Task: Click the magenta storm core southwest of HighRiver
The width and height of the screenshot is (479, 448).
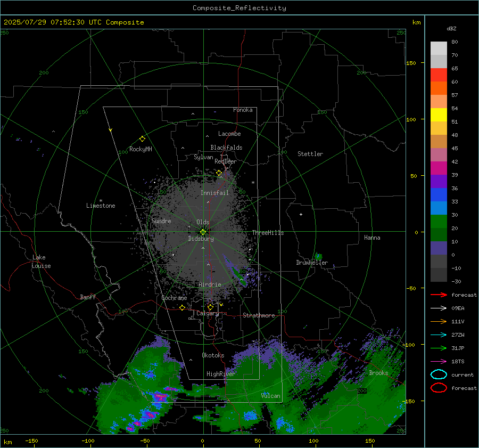Action: [160, 397]
